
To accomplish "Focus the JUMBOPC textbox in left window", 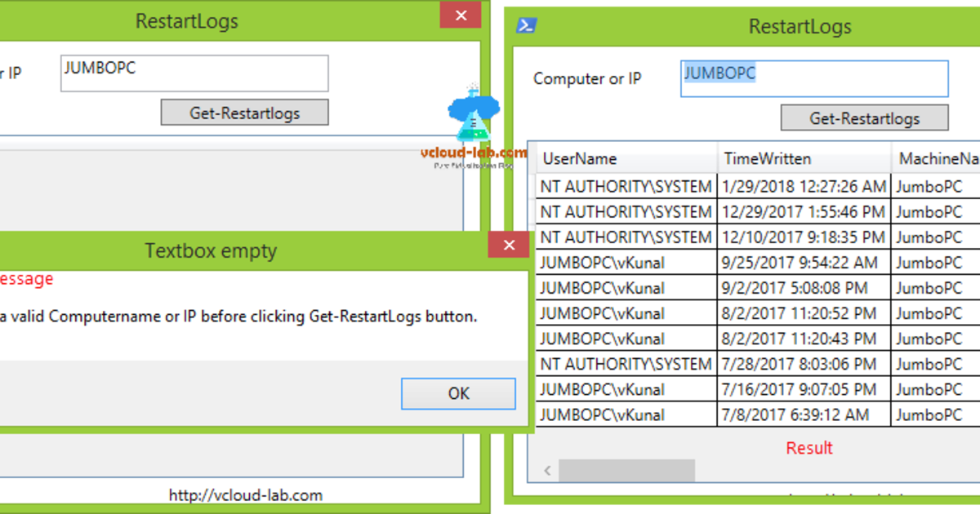I will point(194,73).
